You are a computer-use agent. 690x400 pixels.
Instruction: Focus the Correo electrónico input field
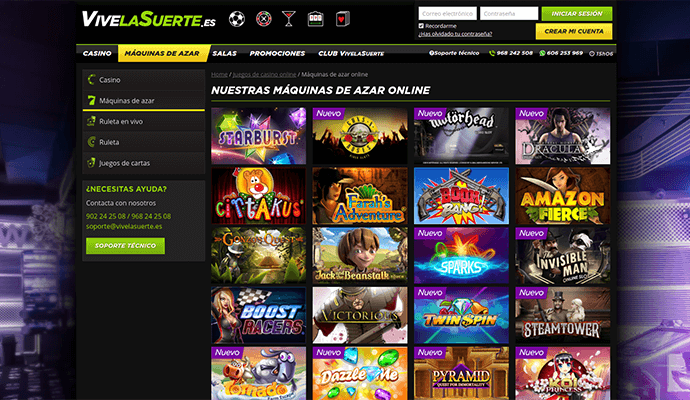point(448,14)
